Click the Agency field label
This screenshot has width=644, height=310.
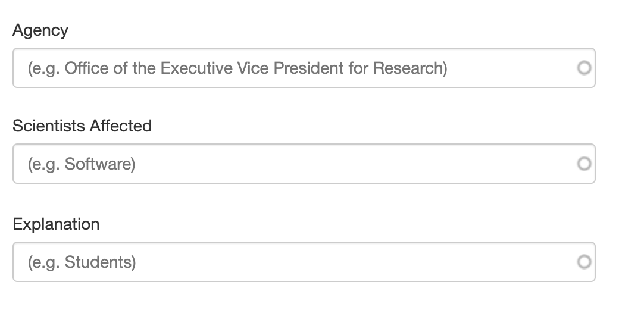pos(40,30)
